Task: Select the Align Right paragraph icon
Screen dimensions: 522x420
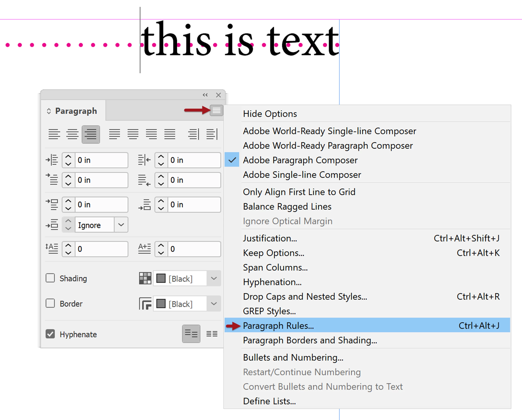Action: pos(91,134)
